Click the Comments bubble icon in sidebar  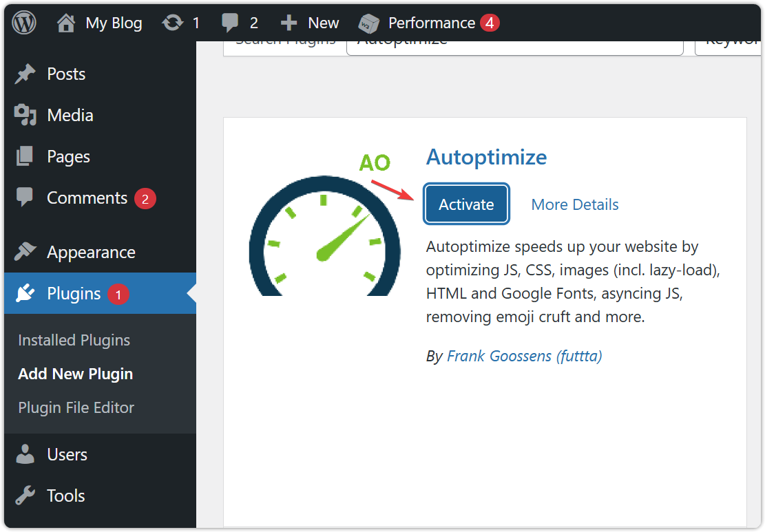pyautogui.click(x=24, y=197)
